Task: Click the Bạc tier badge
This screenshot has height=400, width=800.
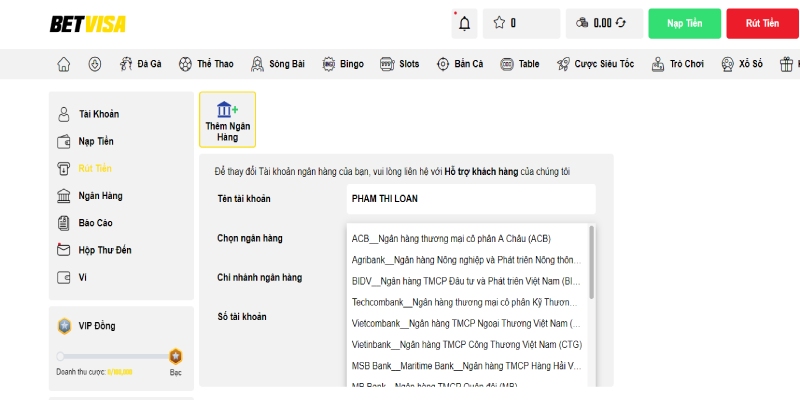Action: [176, 356]
